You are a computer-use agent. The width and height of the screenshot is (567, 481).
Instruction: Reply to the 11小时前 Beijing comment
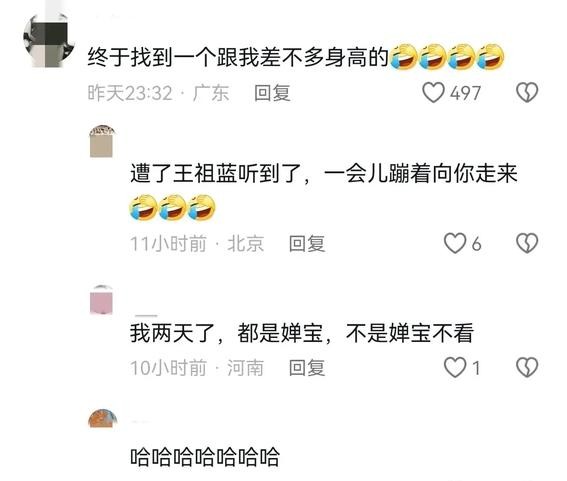point(307,243)
